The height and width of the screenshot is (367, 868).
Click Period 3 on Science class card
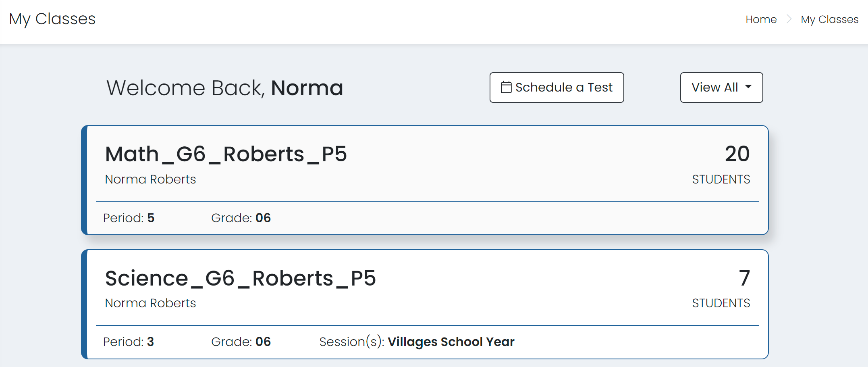pos(129,342)
